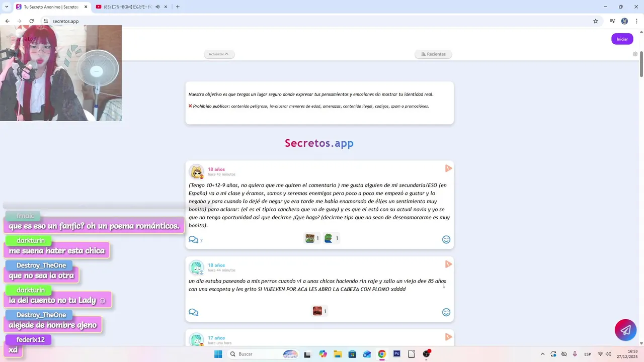Click the red reaction on the escopeta post

click(320, 311)
